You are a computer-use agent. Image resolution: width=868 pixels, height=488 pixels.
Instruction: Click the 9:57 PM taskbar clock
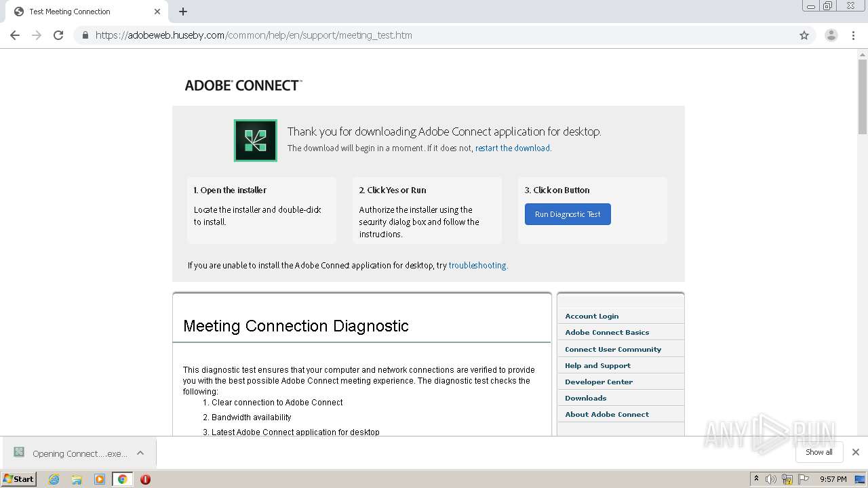click(833, 479)
